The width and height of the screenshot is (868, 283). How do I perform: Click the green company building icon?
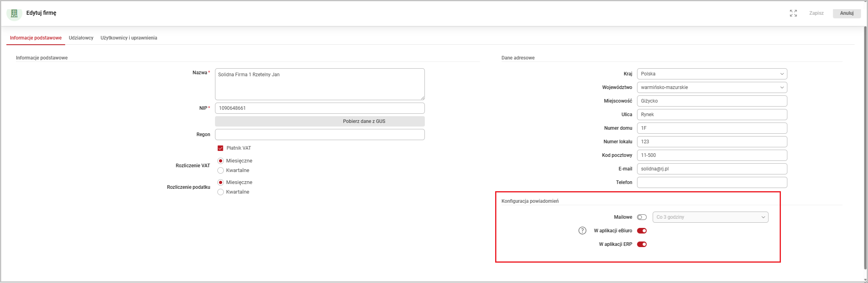(x=14, y=13)
